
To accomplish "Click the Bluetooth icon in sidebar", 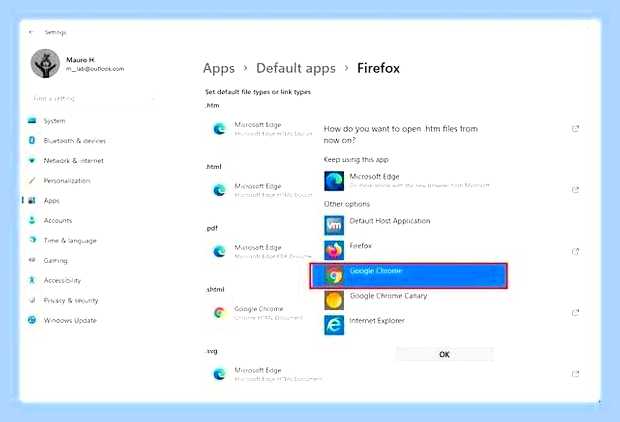I will coord(32,140).
